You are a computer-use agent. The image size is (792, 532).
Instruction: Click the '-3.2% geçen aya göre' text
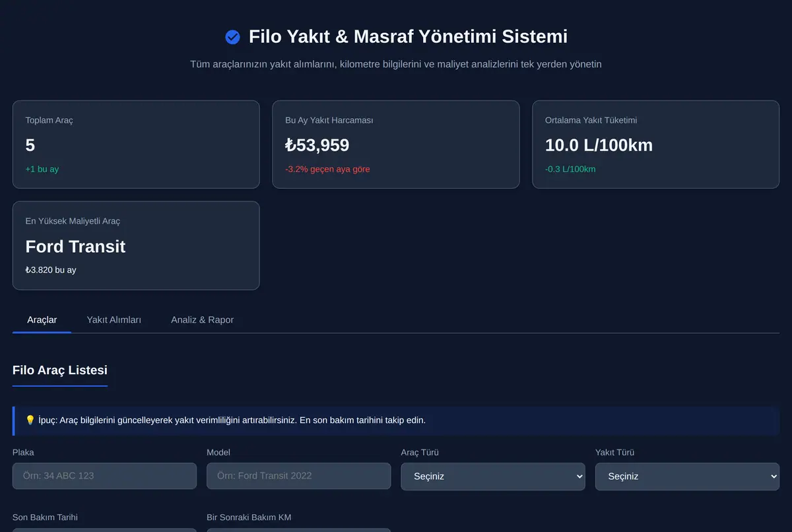click(x=327, y=169)
